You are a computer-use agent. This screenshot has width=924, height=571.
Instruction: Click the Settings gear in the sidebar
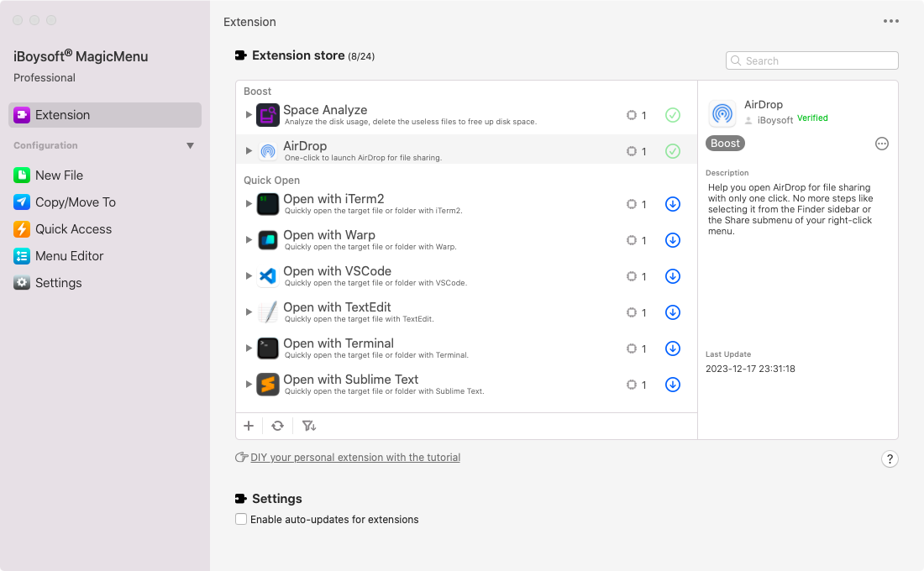pos(20,283)
